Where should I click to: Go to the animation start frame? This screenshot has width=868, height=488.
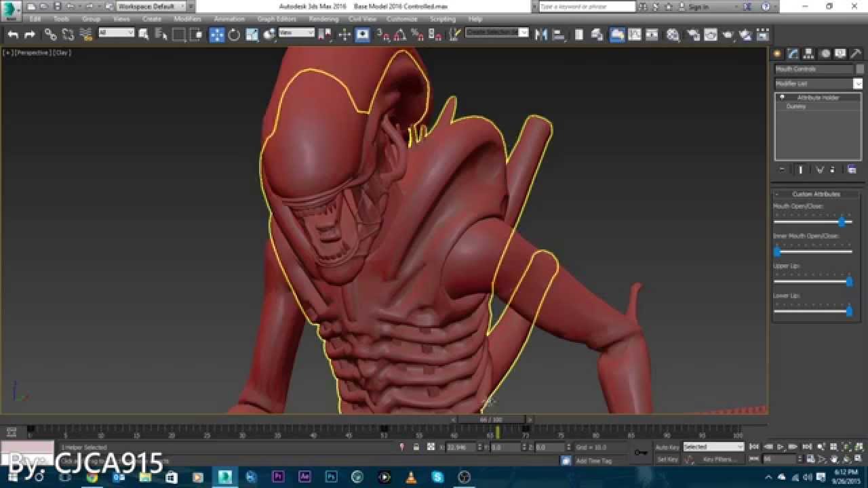tap(754, 447)
